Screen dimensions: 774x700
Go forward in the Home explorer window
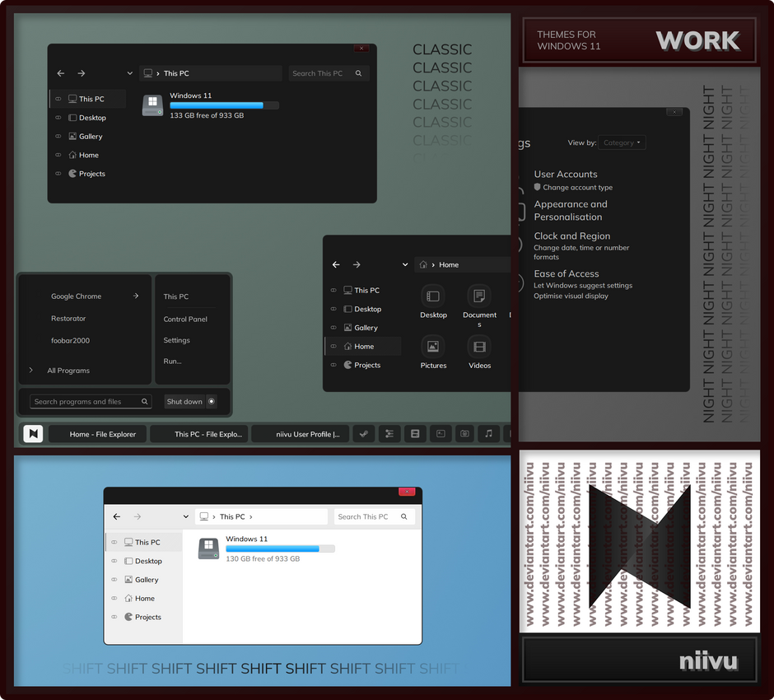click(x=357, y=264)
